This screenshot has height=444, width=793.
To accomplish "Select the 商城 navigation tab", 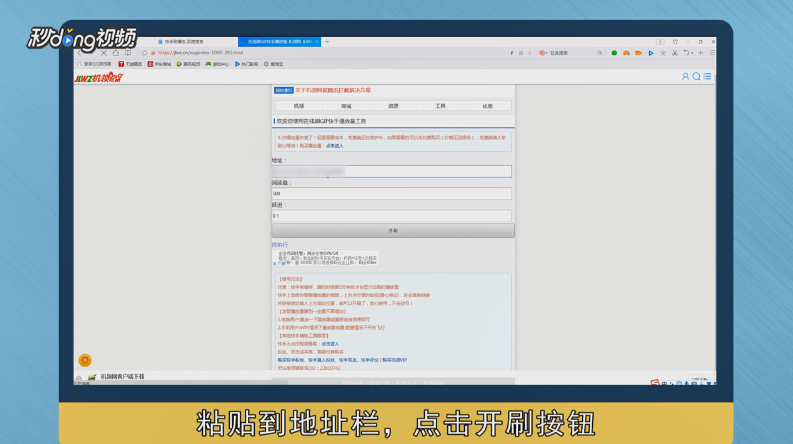I will (x=346, y=106).
